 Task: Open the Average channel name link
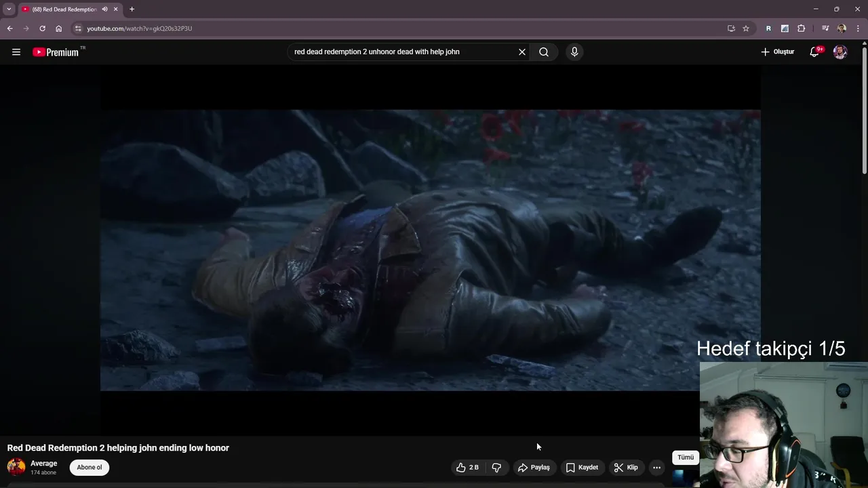[x=43, y=464]
